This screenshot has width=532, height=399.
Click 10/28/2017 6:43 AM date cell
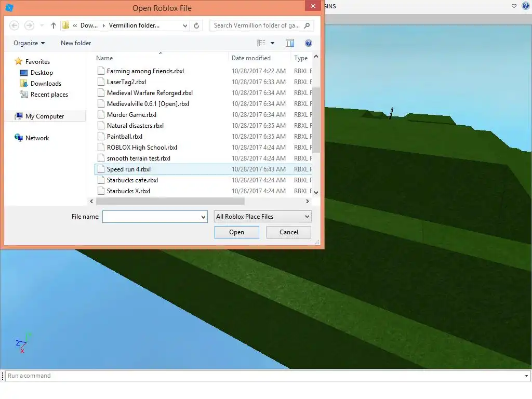[259, 169]
